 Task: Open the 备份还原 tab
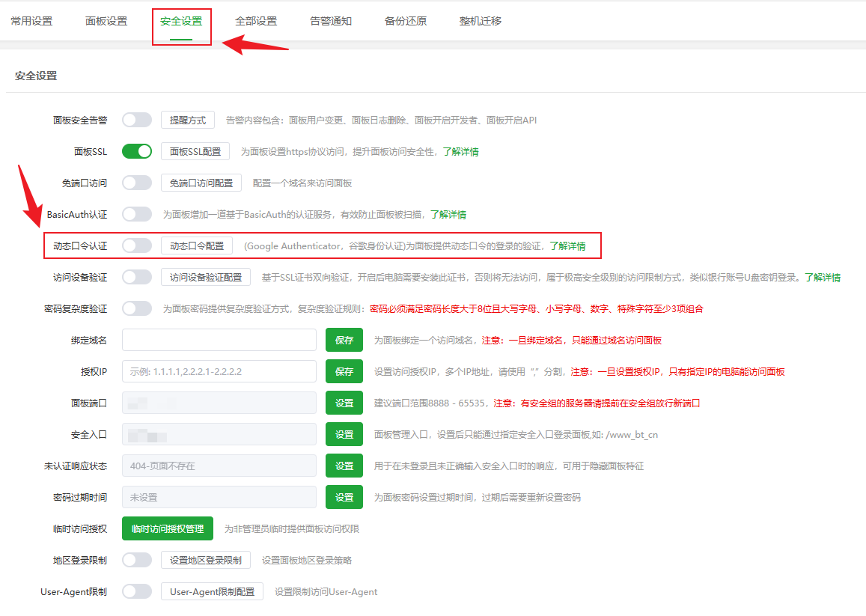(406, 21)
